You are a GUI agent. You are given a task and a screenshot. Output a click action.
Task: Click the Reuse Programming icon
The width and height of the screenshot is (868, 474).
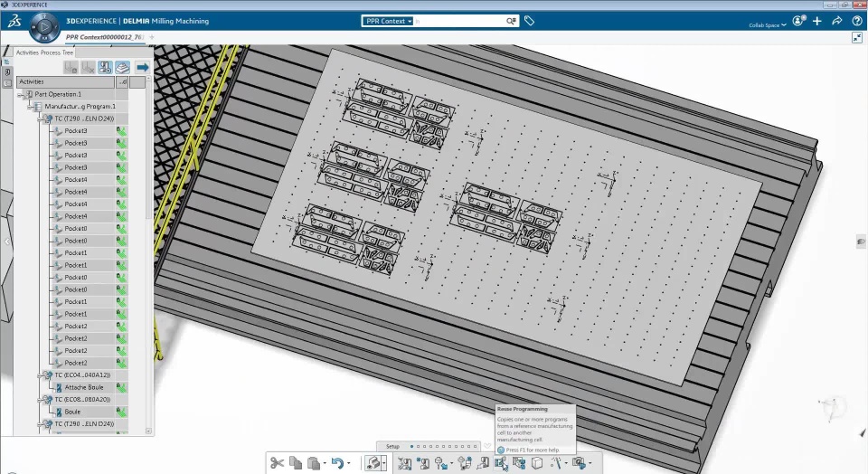coord(501,463)
